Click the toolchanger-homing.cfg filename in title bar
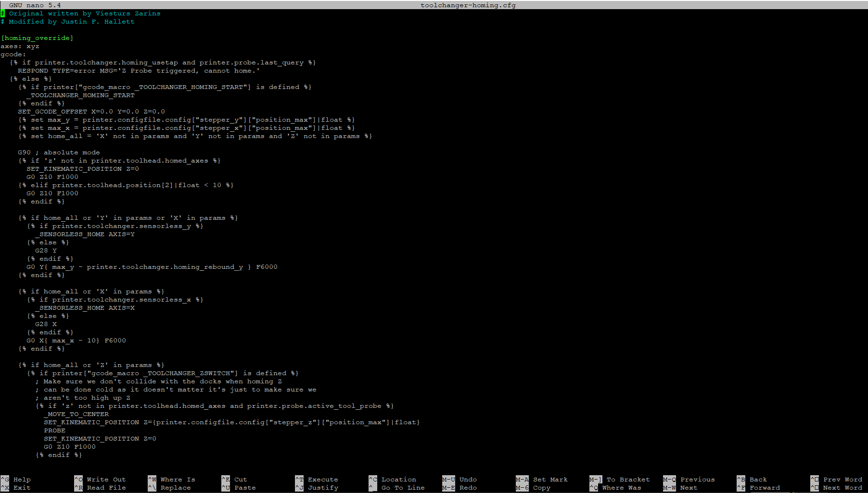Viewport: 868px width, 493px height. point(468,5)
